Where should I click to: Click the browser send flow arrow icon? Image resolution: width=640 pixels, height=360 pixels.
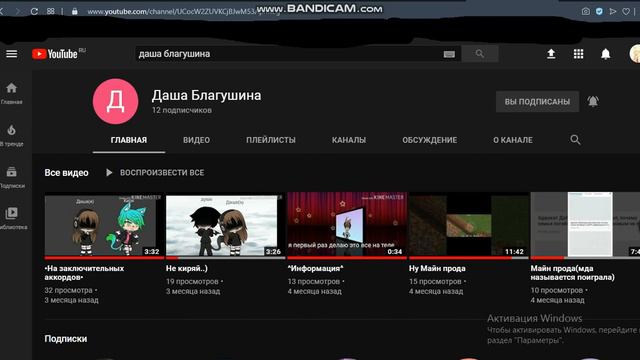(x=613, y=11)
